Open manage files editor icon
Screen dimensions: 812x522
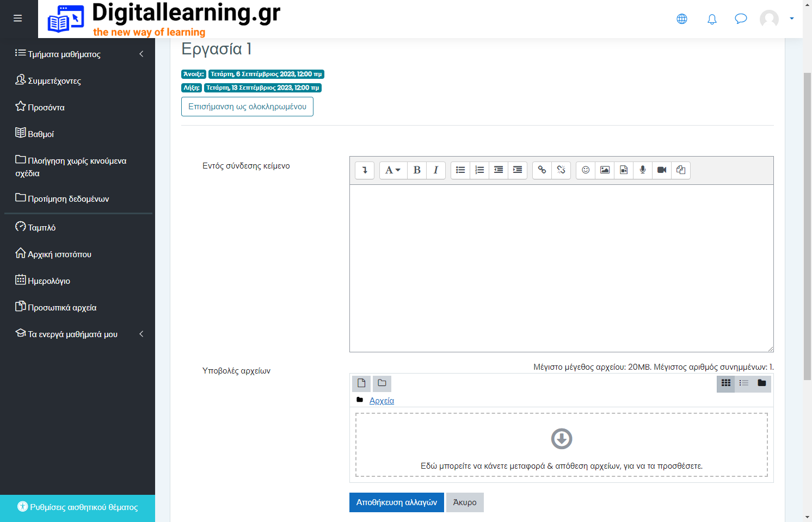coord(681,170)
